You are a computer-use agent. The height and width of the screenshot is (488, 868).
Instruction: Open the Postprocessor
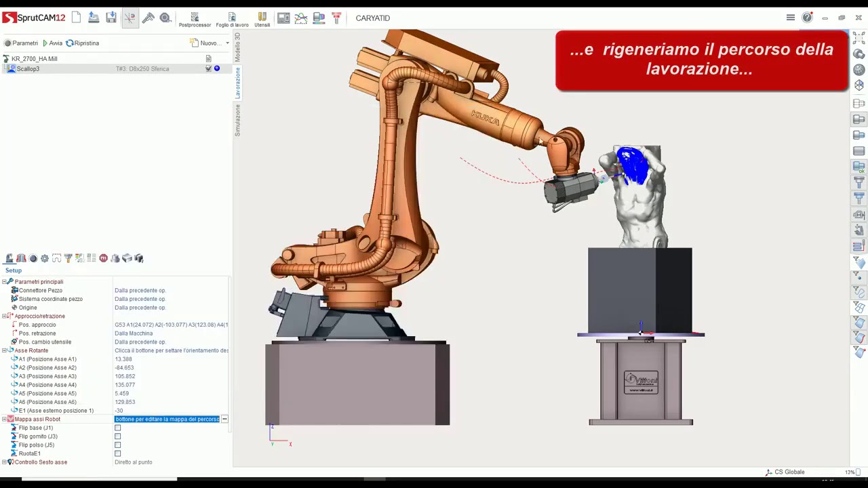click(x=195, y=20)
